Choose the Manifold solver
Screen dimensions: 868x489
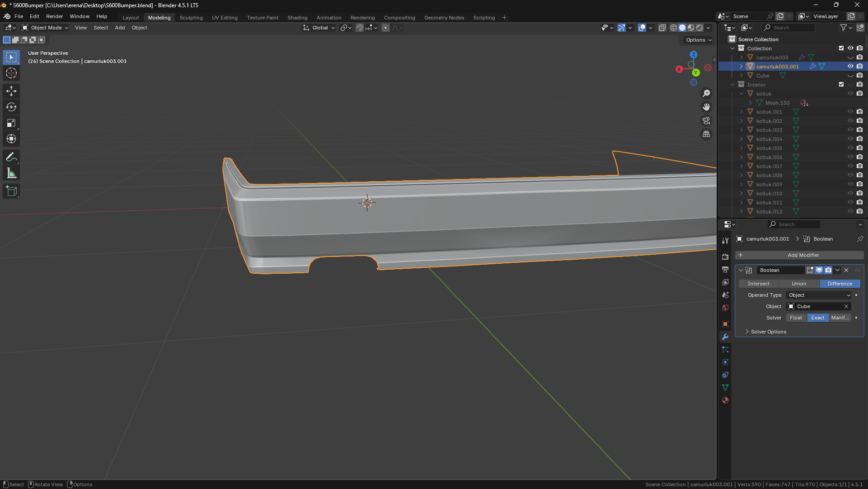tap(840, 318)
